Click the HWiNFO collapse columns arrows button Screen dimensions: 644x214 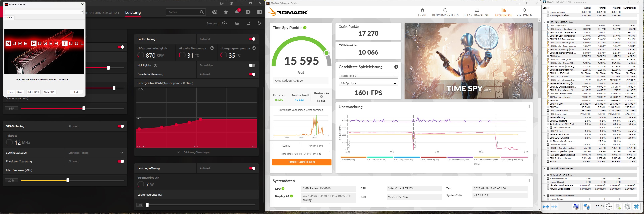click(554, 207)
